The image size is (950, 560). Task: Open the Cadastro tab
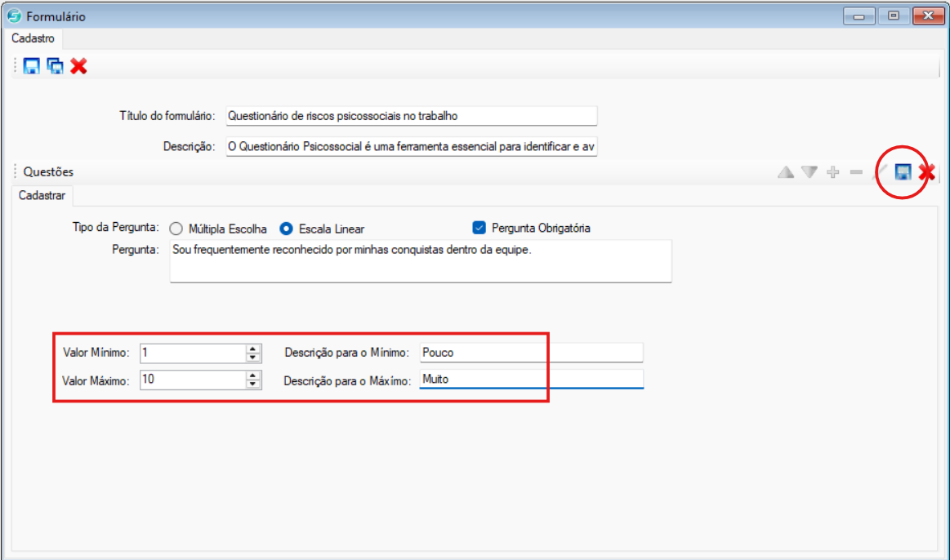(33, 38)
